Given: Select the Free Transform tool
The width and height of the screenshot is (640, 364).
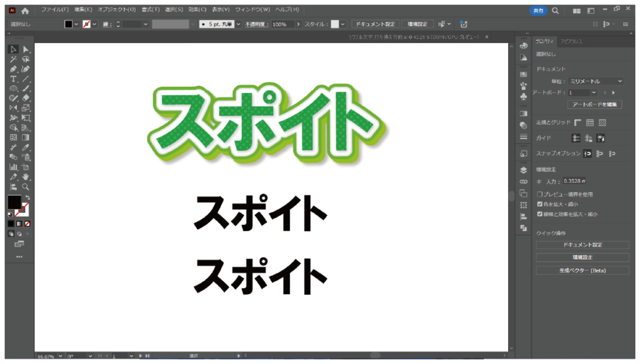Looking at the screenshot, I should click(26, 118).
